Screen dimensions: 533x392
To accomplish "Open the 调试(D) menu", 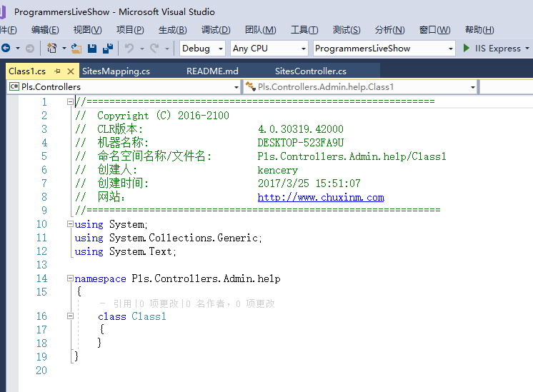I will tap(216, 29).
